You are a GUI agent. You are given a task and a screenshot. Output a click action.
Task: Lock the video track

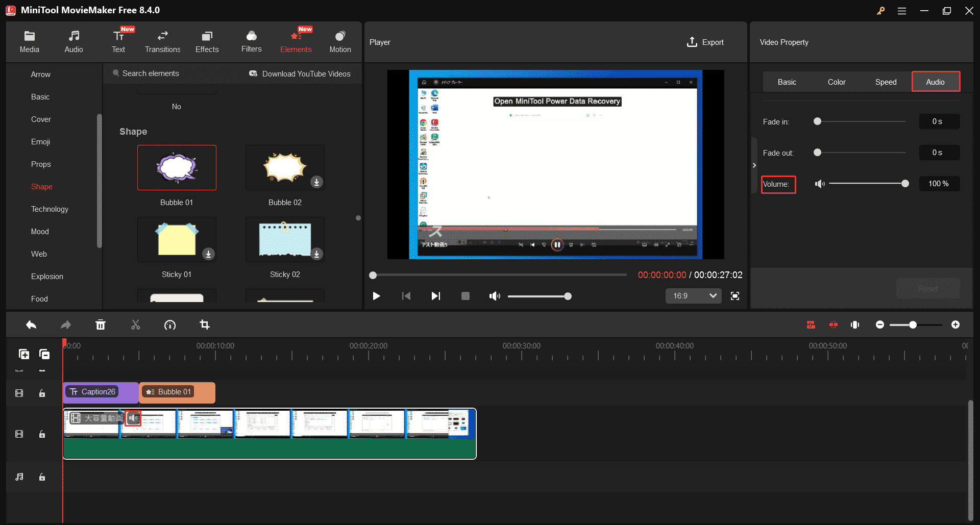(x=42, y=434)
